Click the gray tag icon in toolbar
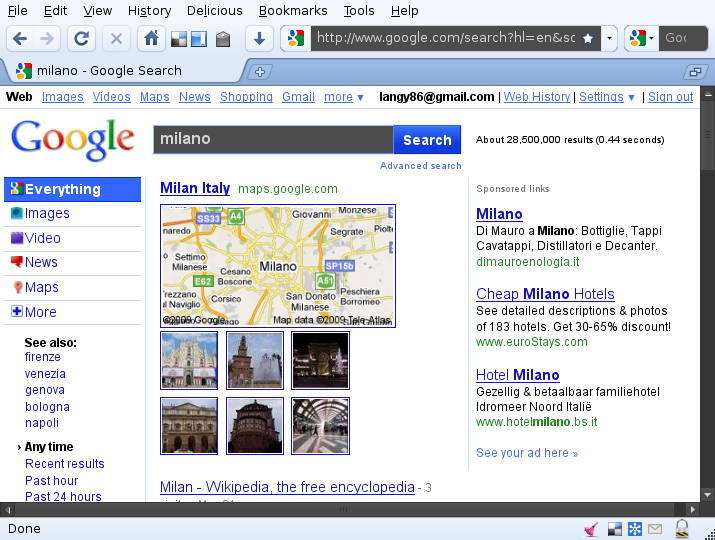The height and width of the screenshot is (540, 715). [223, 39]
